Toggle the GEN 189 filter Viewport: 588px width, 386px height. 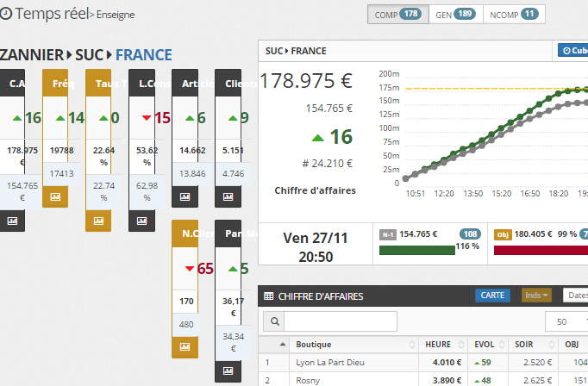[x=454, y=14]
